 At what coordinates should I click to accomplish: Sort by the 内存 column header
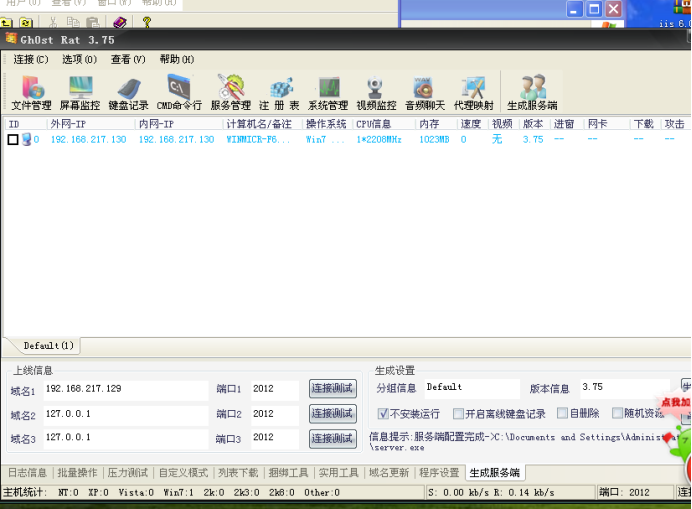click(x=436, y=124)
